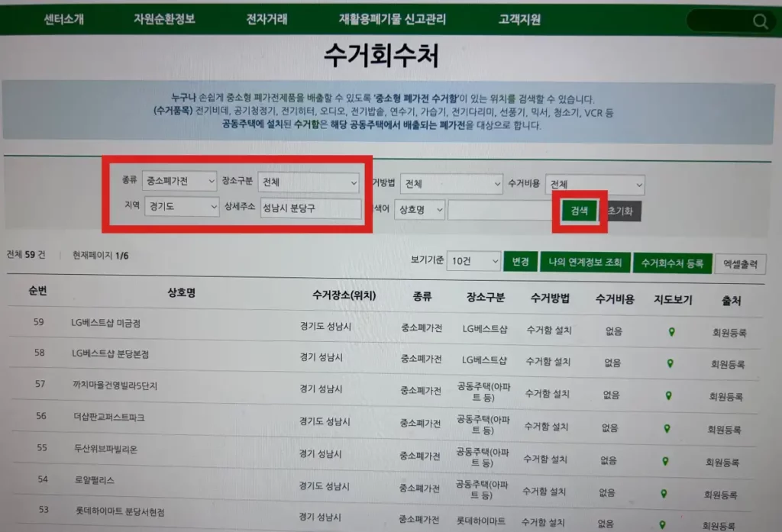This screenshot has width=782, height=532.
Task: Select the 두산위브파빌리온 row name
Action: (x=105, y=449)
